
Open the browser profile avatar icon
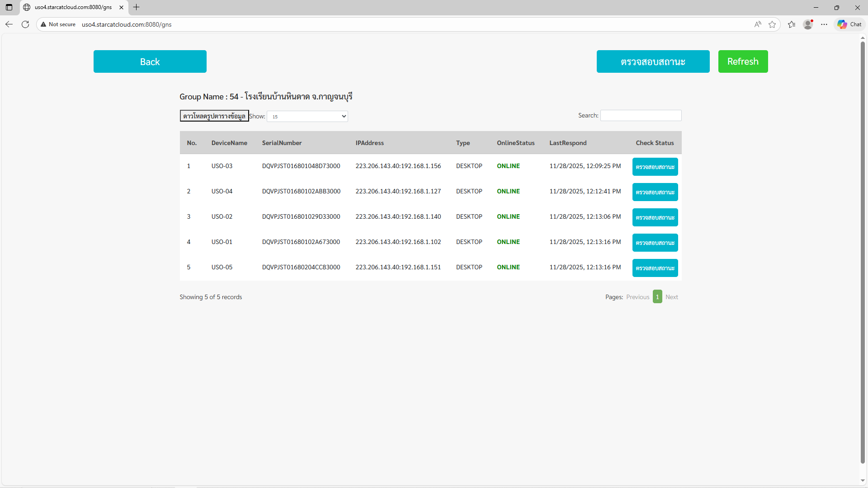tap(808, 24)
